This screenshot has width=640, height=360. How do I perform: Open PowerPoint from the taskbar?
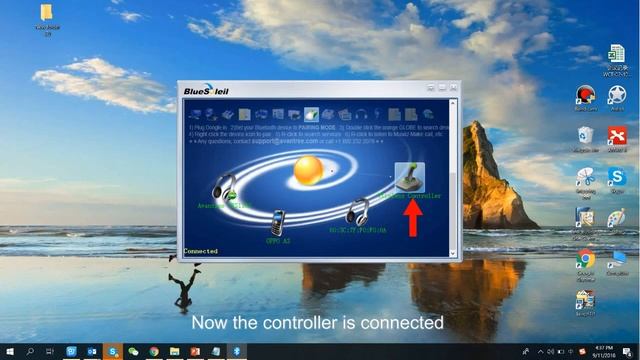pos(195,351)
